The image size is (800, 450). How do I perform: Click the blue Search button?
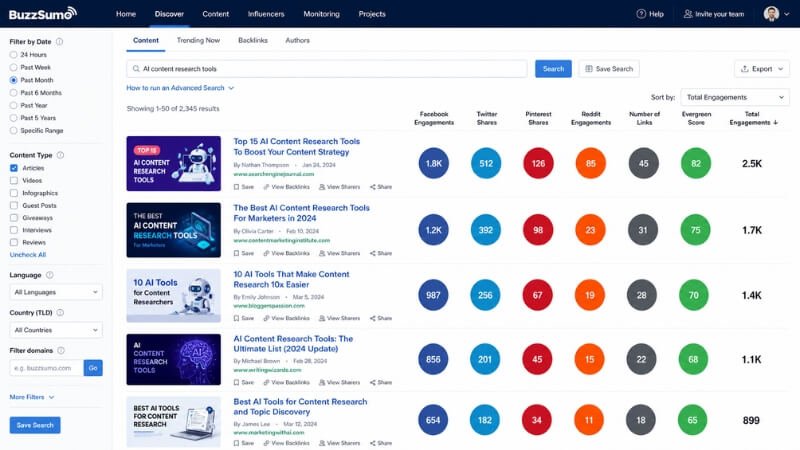[x=553, y=69]
